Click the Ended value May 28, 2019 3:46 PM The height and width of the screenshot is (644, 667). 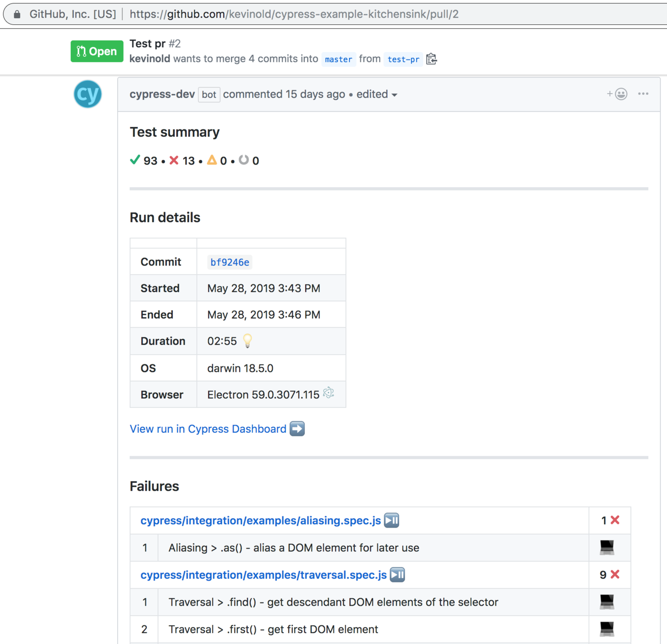pos(264,315)
